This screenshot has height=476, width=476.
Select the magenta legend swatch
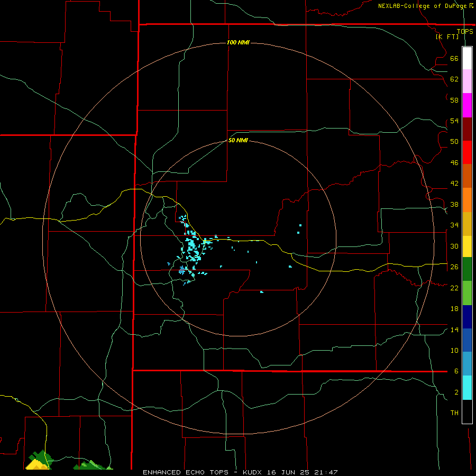pos(467,105)
